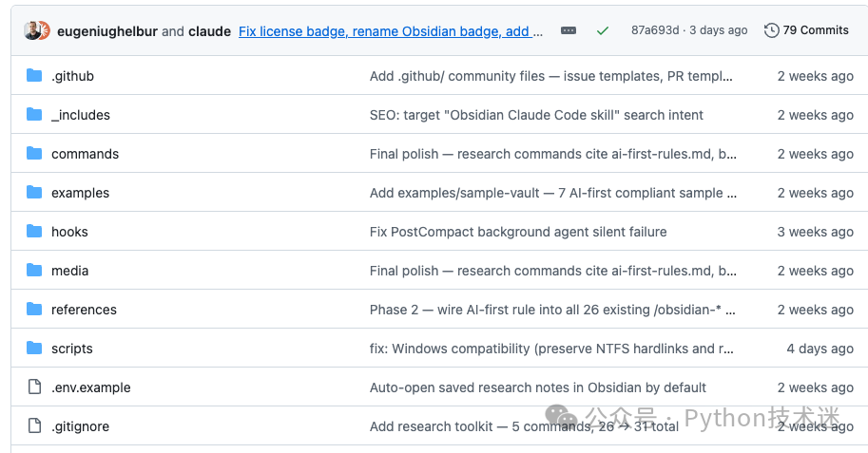Open commit 'Add examples/sample-vault'
Image resolution: width=868 pixels, height=453 pixels.
point(553,193)
